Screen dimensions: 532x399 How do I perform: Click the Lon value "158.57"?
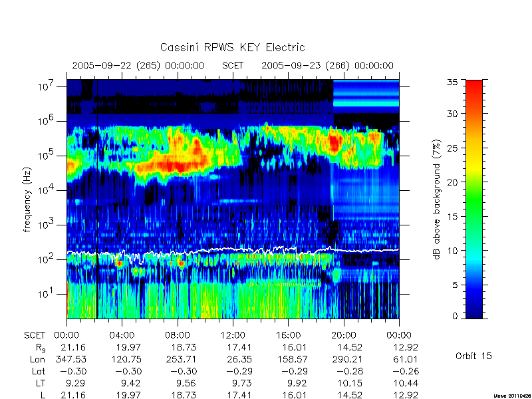pos(294,359)
